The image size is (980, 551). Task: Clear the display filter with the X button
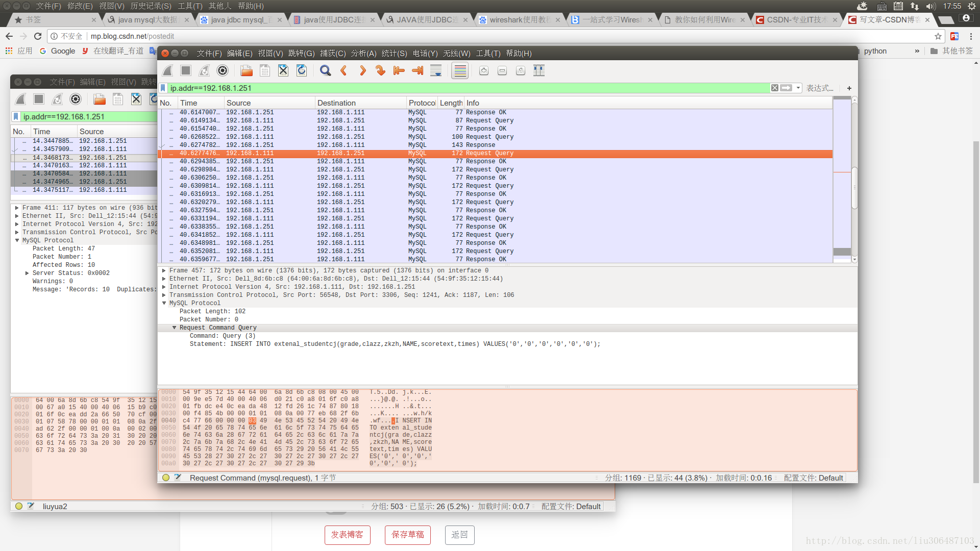coord(775,88)
